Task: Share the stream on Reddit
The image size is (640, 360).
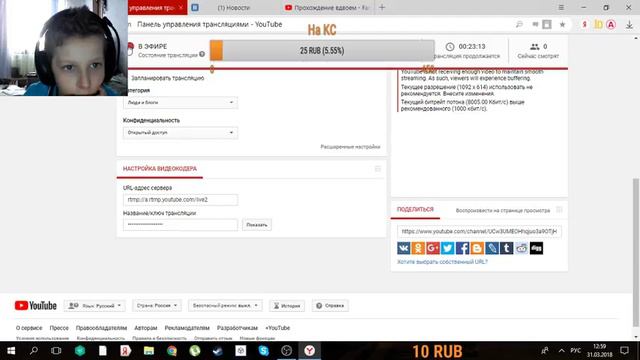Action: pos(521,248)
